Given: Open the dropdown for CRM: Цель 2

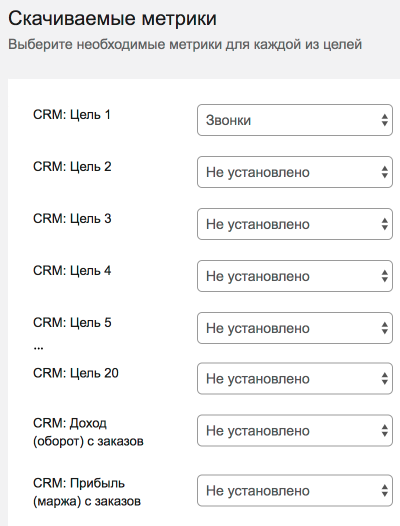Looking at the screenshot, I should tap(295, 172).
